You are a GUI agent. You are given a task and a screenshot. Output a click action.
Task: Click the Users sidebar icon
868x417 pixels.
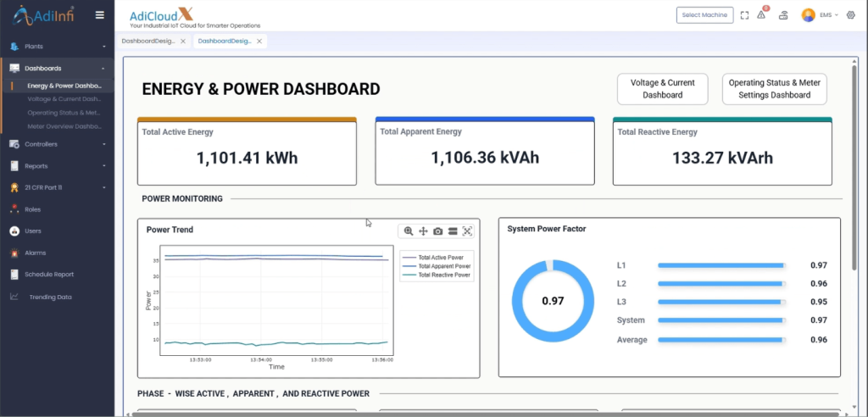[x=14, y=231]
